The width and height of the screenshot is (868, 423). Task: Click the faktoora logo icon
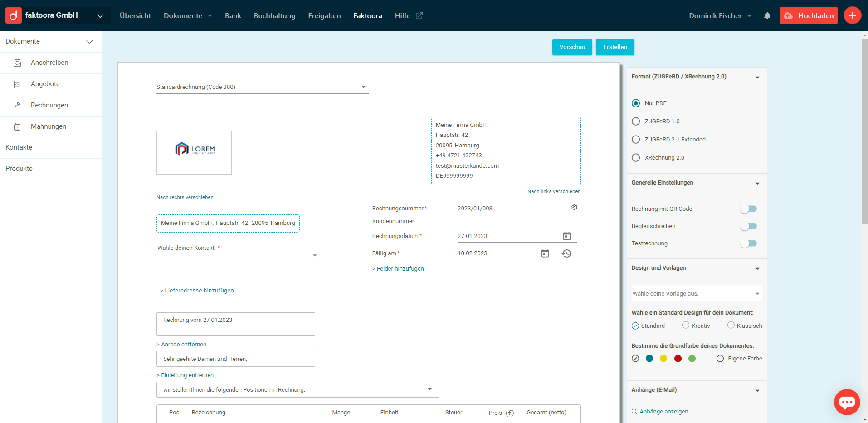tap(14, 15)
